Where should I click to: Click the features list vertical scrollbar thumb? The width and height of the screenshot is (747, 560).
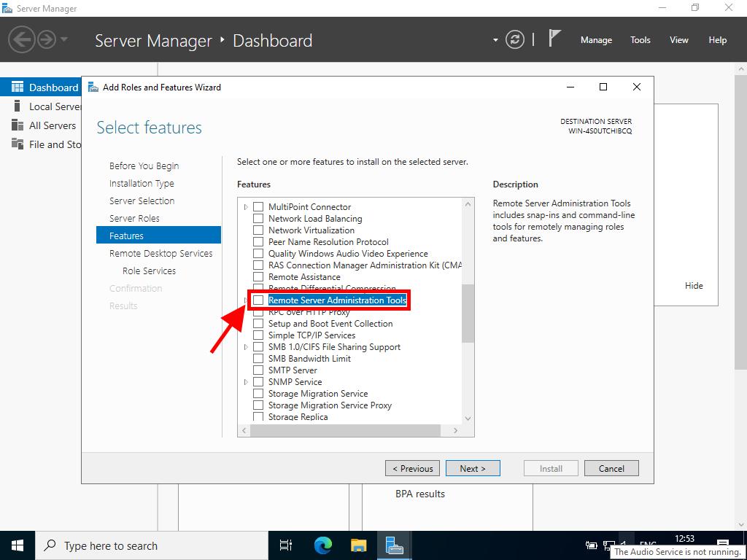pyautogui.click(x=468, y=314)
